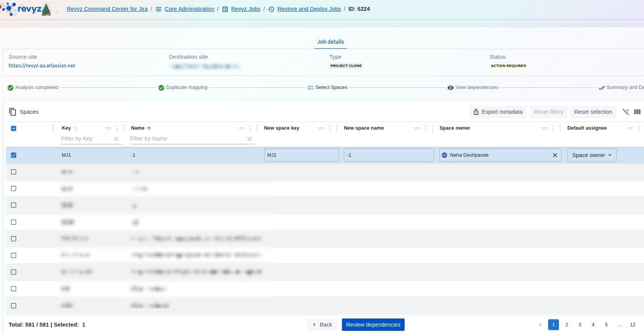Viewport: 644px width, 334px height.
Task: Click the Revyz logo
Action: 27,9
